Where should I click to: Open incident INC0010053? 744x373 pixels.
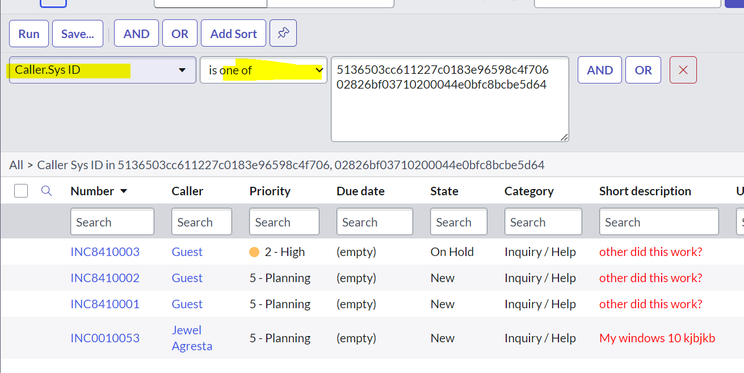105,338
